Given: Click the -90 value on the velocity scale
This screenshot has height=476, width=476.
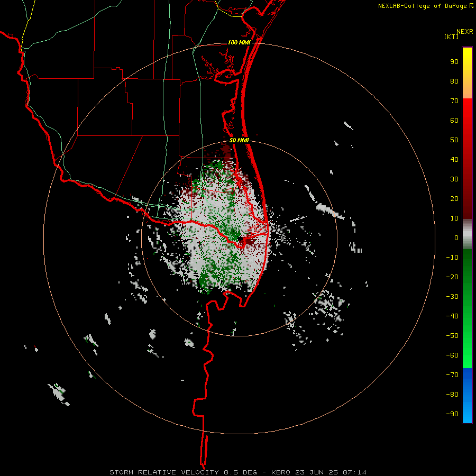Looking at the screenshot, I should tap(452, 414).
